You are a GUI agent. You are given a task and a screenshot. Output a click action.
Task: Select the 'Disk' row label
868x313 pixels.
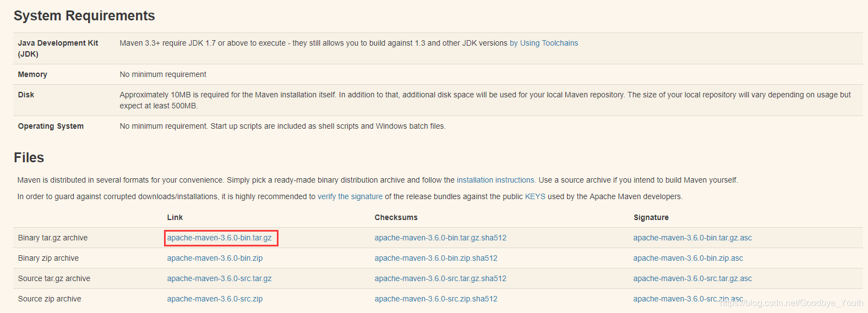click(26, 95)
